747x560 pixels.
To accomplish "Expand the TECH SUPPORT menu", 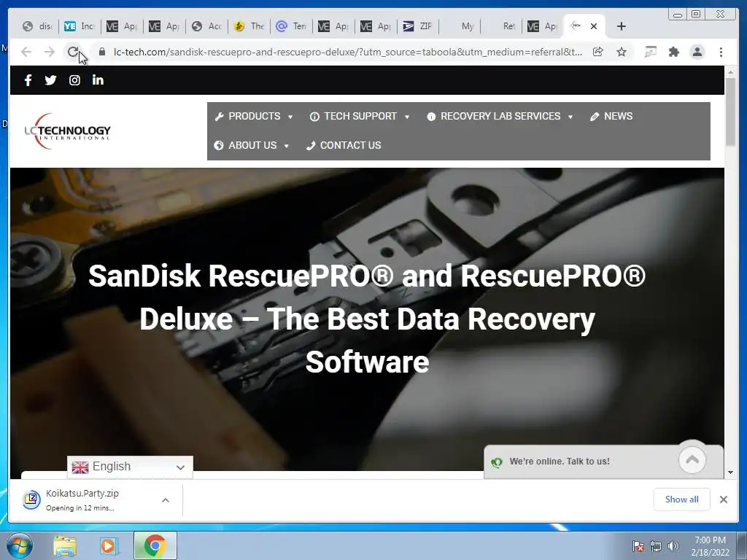I will point(360,116).
